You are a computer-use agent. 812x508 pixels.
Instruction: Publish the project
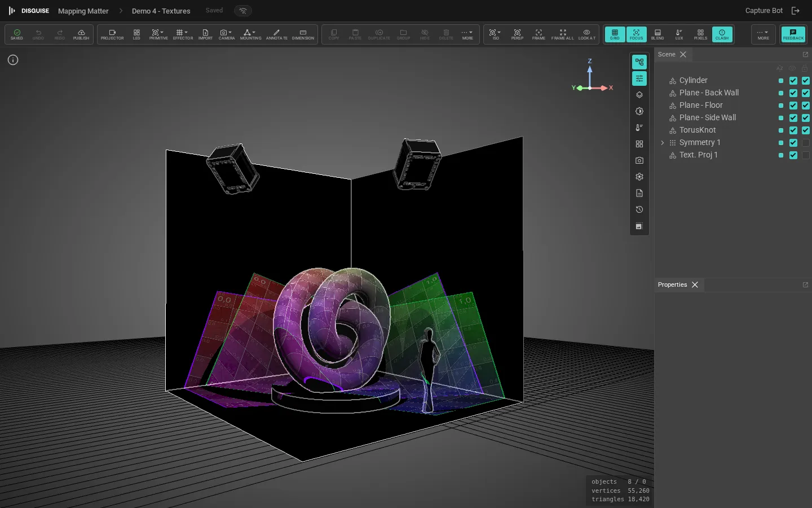81,34
